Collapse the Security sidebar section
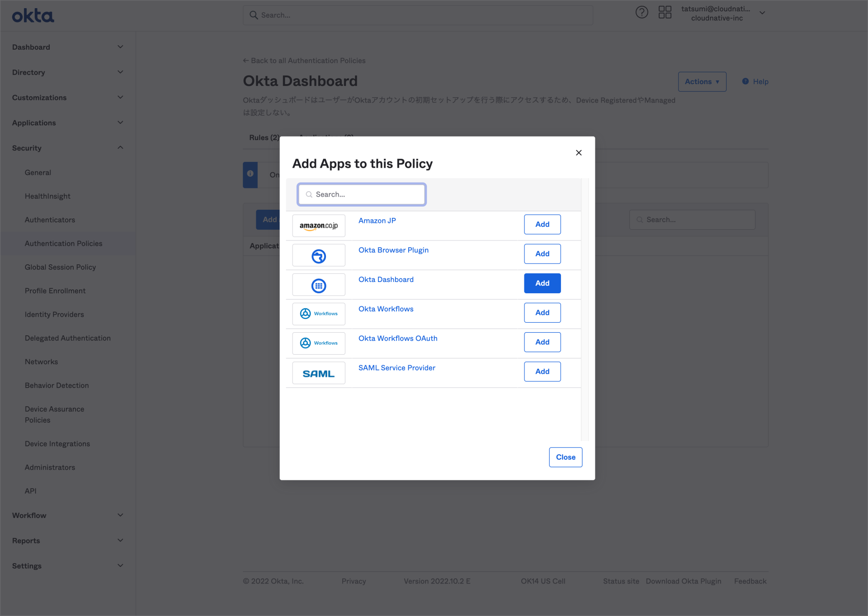 120,147
